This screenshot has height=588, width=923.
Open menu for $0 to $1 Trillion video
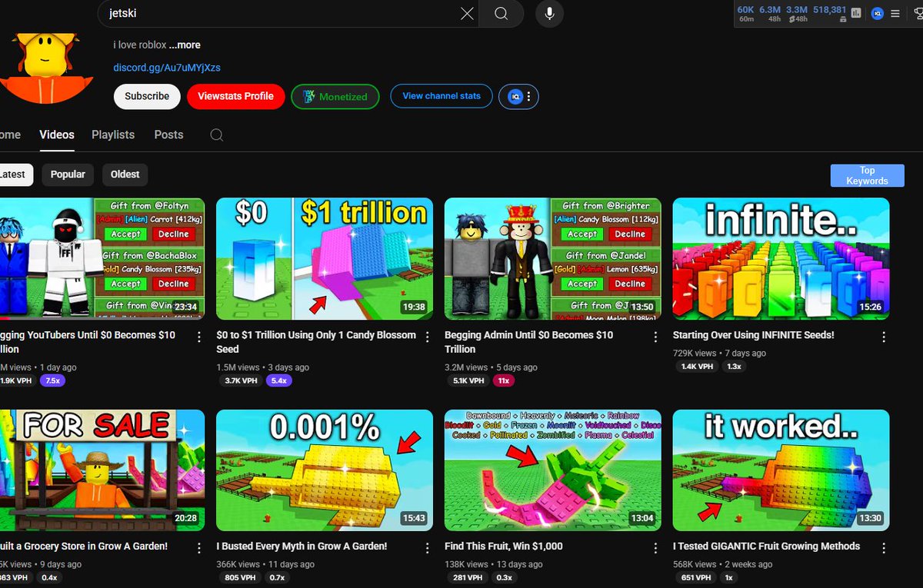pyautogui.click(x=428, y=337)
